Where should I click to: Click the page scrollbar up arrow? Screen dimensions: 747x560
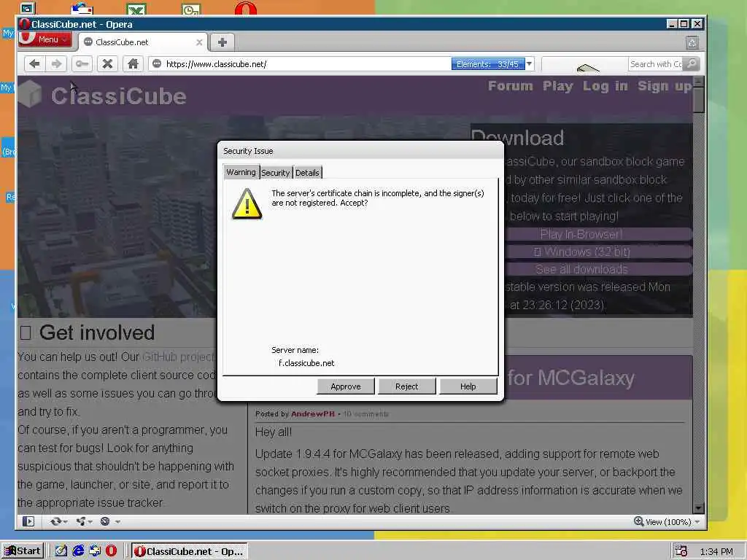(x=698, y=82)
